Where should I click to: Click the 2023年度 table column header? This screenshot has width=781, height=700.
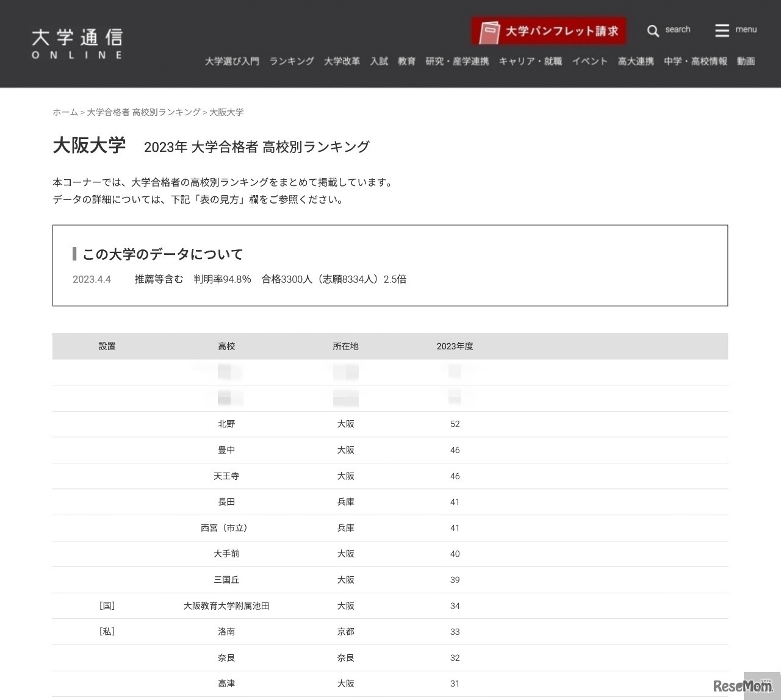[455, 346]
